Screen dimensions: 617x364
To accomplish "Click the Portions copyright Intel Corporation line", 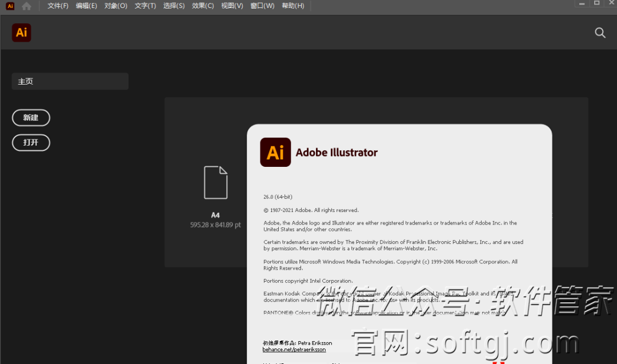I will point(308,281).
